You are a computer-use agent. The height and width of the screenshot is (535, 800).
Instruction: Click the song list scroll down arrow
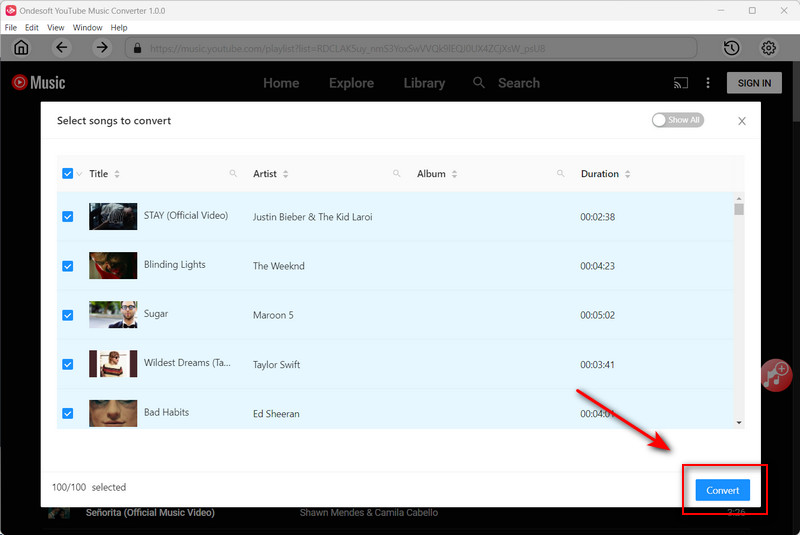(739, 423)
